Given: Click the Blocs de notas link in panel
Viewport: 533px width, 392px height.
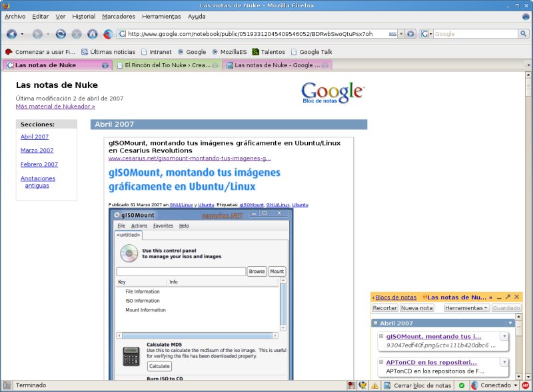Looking at the screenshot, I should tap(396, 297).
